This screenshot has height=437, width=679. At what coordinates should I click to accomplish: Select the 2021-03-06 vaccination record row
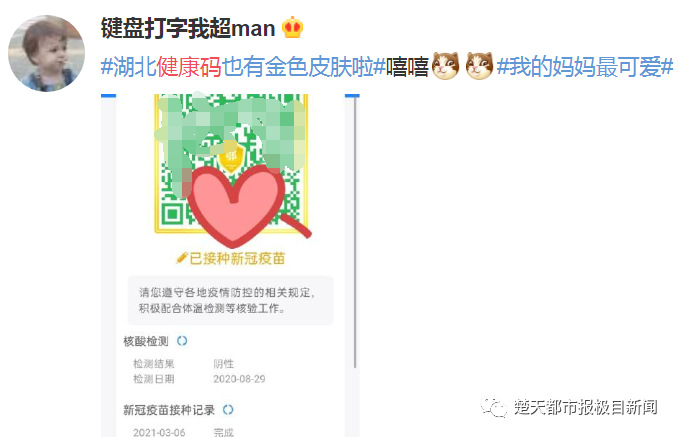(x=183, y=432)
